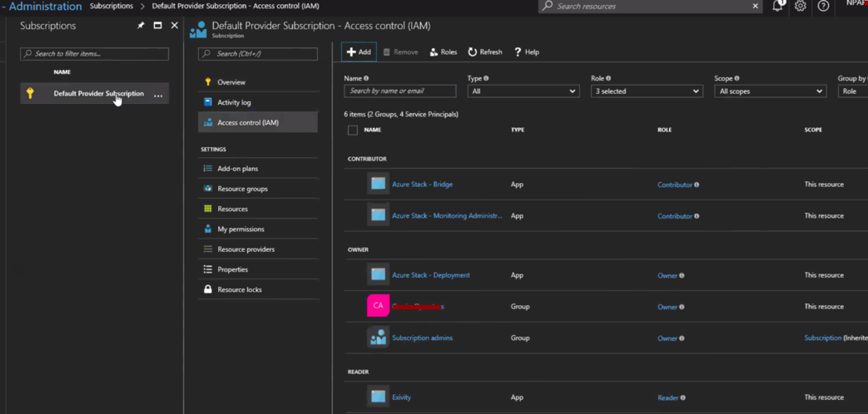The width and height of the screenshot is (868, 414).
Task: Open the Group by dropdown showing Role
Action: (x=853, y=91)
